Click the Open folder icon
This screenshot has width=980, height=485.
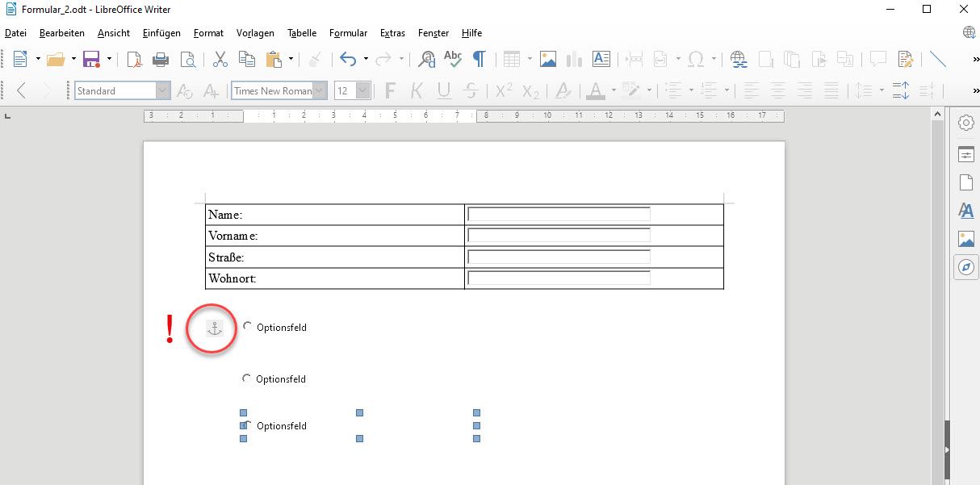(56, 59)
